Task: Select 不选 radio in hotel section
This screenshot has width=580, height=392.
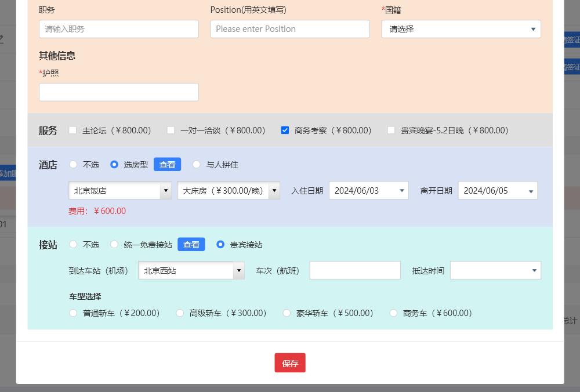Action: coord(73,165)
